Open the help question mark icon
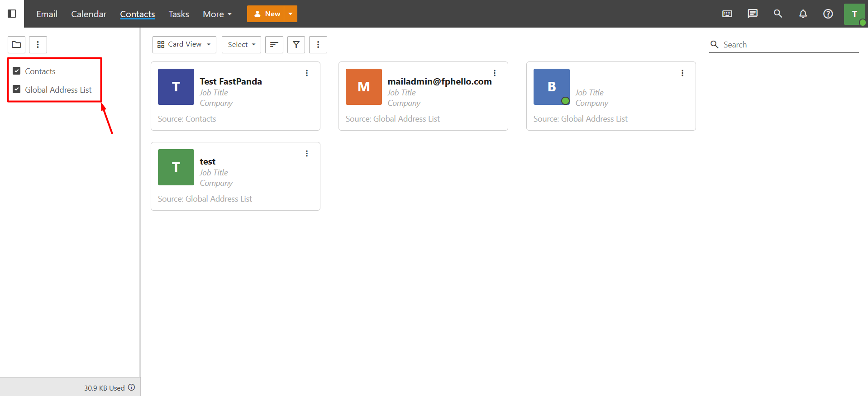 828,14
